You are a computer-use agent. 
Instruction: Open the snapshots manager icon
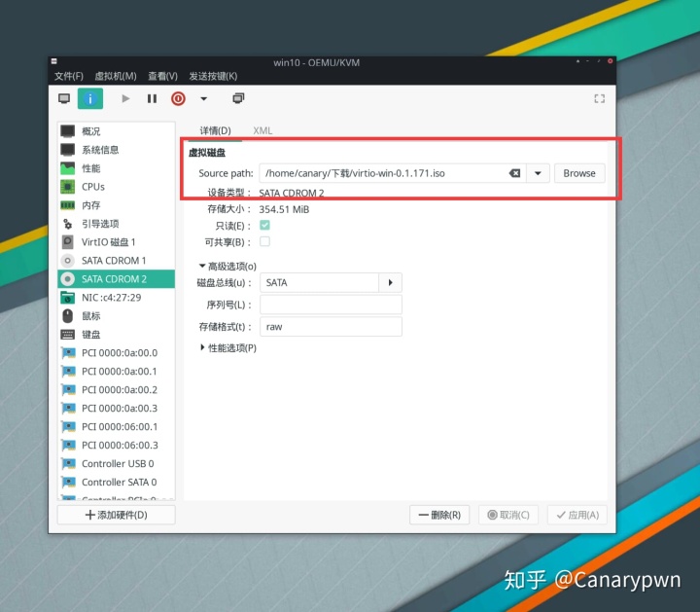(238, 98)
